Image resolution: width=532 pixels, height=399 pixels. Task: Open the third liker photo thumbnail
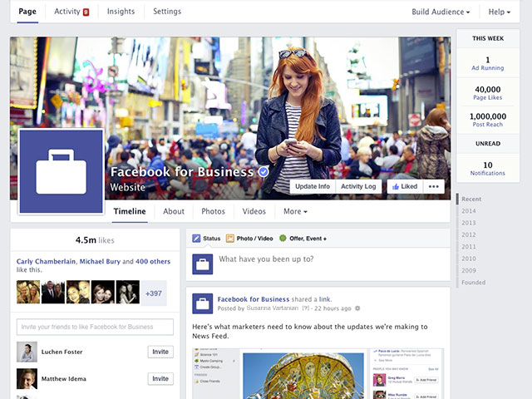78,292
